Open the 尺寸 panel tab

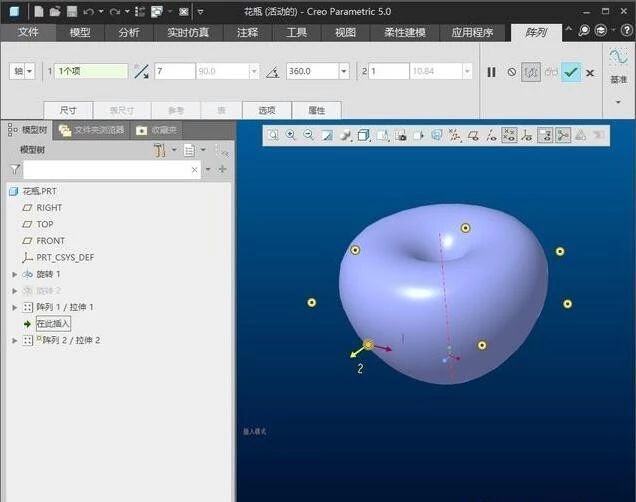coord(70,110)
